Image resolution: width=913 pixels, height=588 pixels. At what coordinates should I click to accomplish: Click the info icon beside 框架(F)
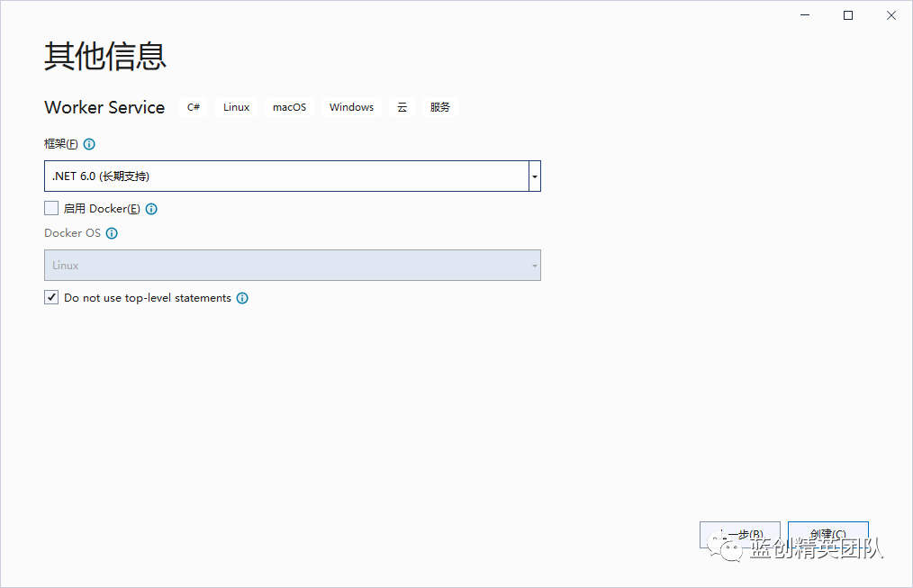click(x=89, y=144)
